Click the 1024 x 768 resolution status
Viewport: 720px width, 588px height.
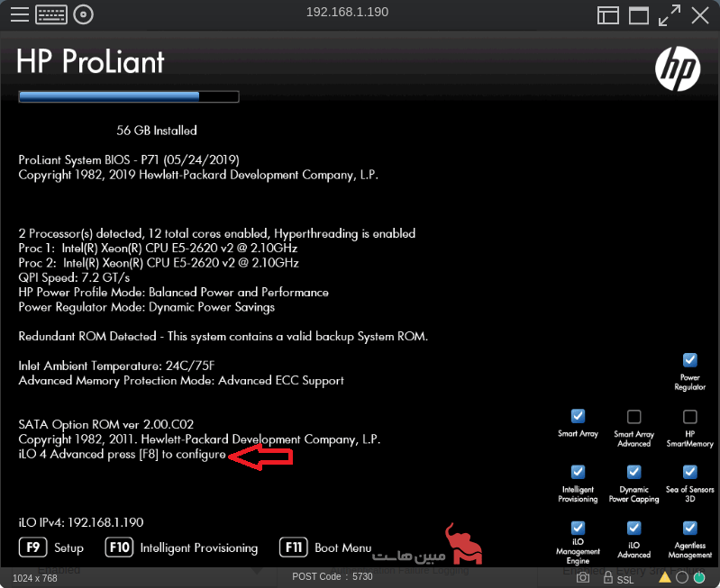pos(35,578)
